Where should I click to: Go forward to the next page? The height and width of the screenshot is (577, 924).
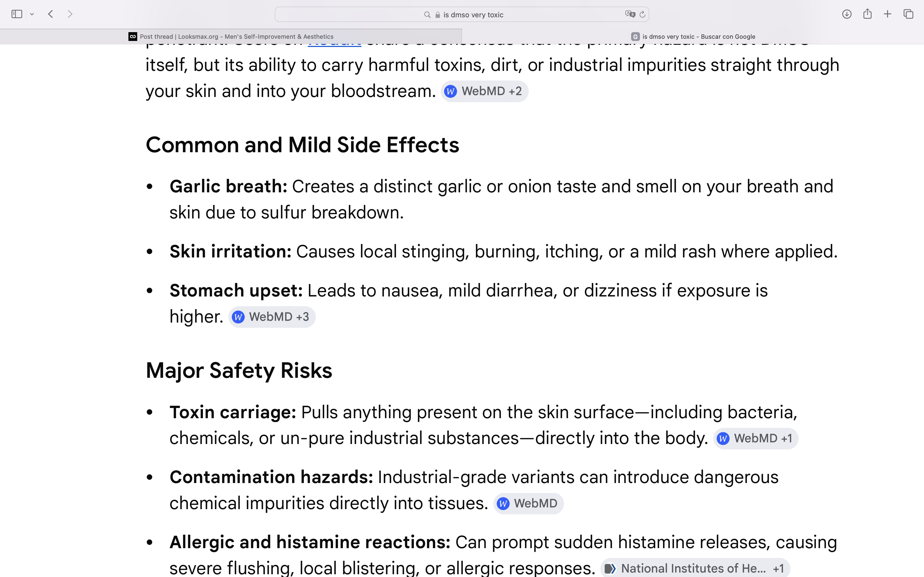click(x=70, y=14)
